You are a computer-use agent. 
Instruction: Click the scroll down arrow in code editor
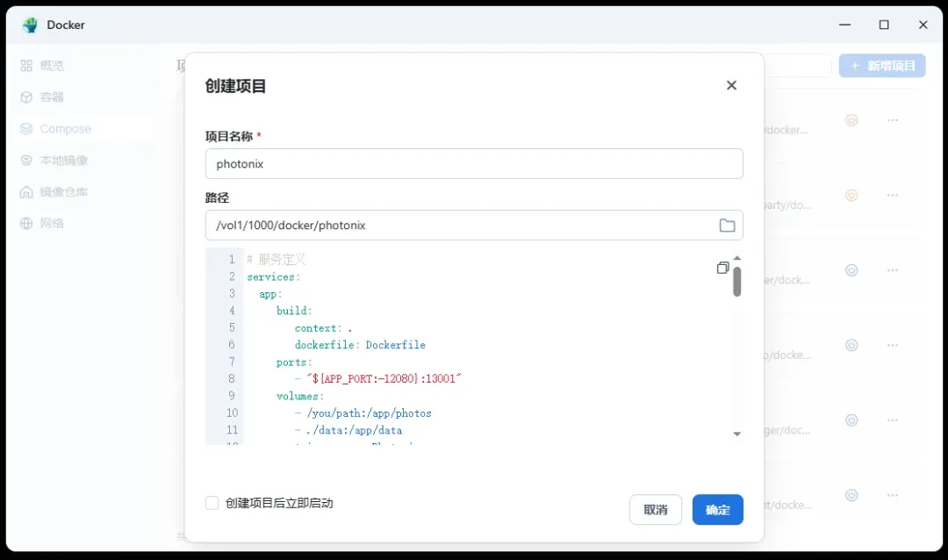(737, 434)
